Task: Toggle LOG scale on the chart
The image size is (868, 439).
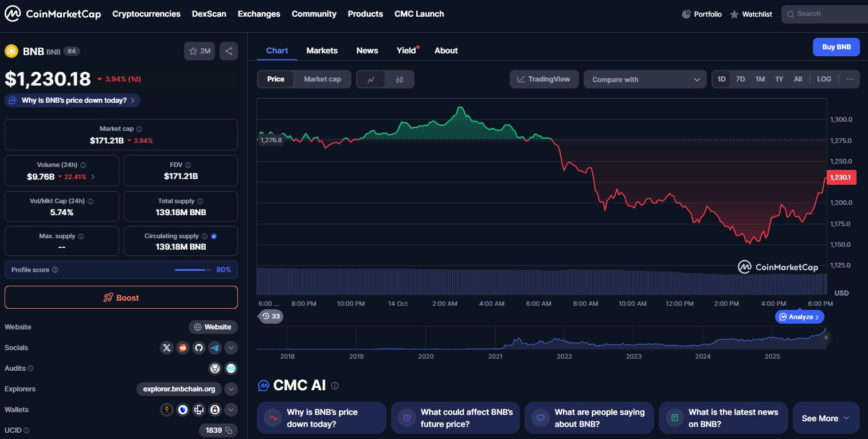Action: click(x=824, y=79)
